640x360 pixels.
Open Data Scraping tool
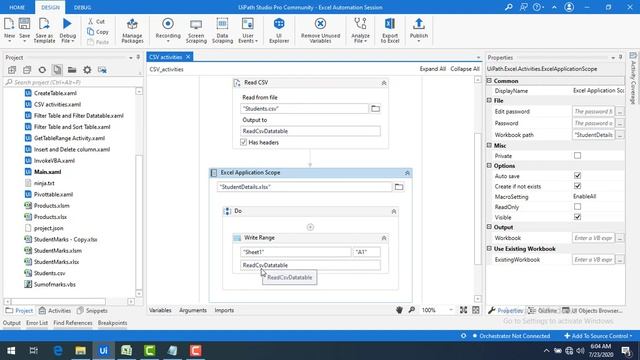click(222, 30)
